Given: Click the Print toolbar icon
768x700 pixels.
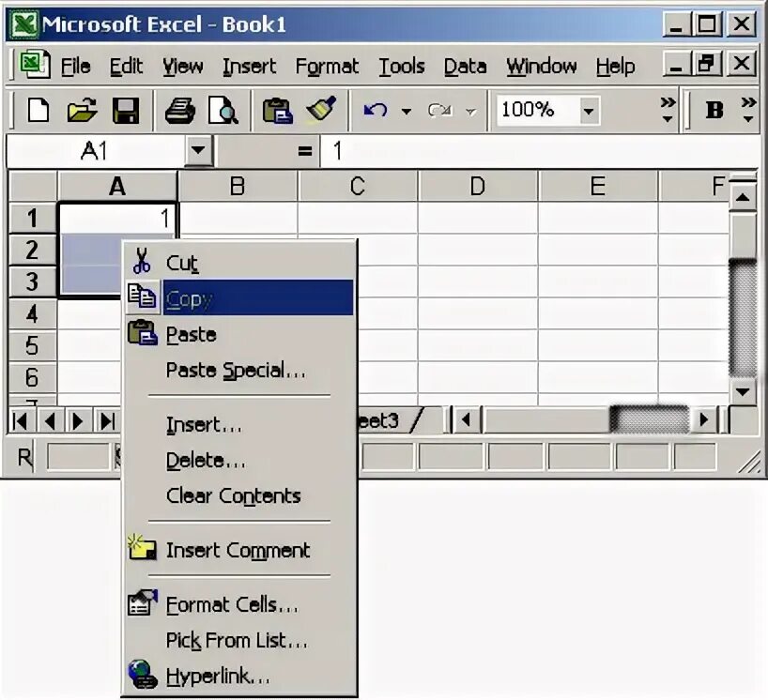Looking at the screenshot, I should (x=179, y=110).
